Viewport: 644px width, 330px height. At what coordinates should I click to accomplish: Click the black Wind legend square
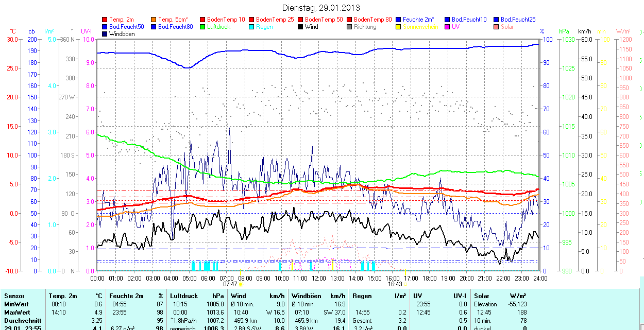coord(300,27)
